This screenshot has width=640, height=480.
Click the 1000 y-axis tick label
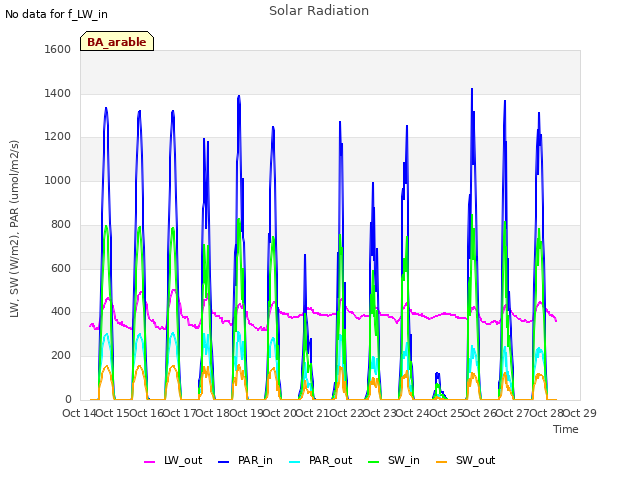click(58, 180)
